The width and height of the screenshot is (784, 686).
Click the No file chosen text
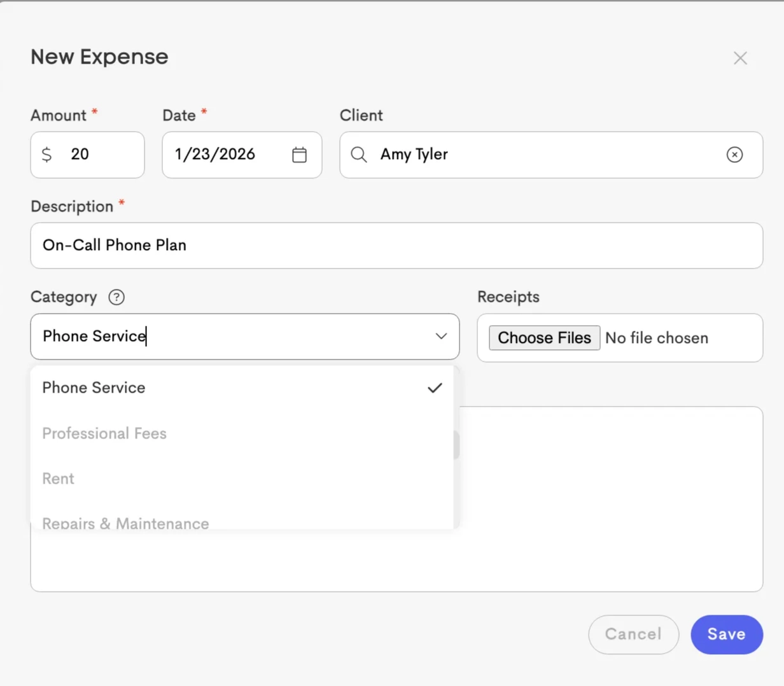(x=657, y=338)
